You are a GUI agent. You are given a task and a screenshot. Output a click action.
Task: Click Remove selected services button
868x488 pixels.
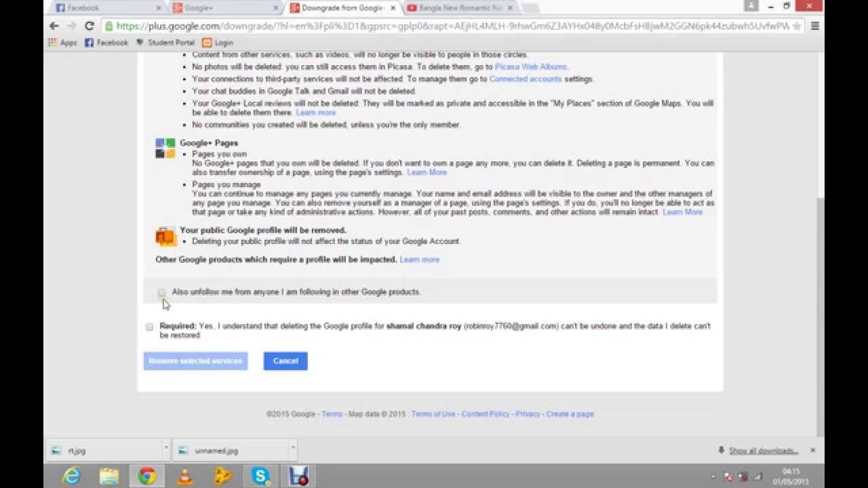click(195, 361)
